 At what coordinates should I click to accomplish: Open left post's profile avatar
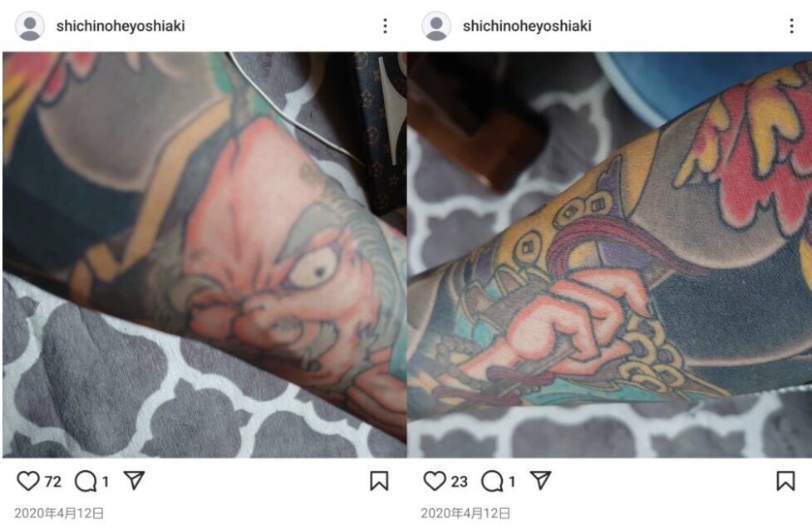(x=30, y=26)
